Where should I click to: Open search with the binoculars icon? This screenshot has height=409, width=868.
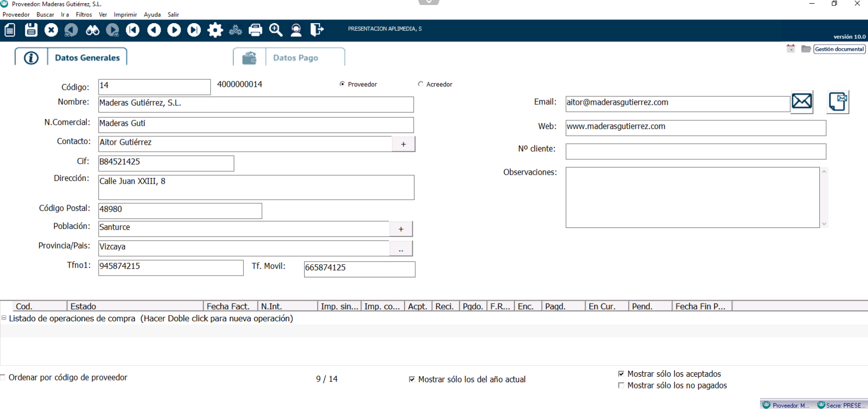(x=93, y=30)
